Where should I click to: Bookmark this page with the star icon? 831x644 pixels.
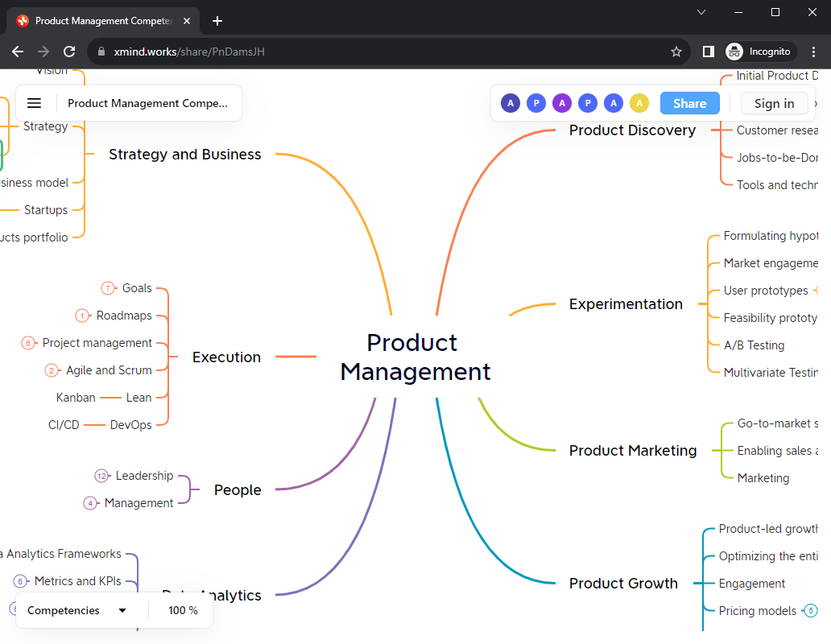(676, 51)
